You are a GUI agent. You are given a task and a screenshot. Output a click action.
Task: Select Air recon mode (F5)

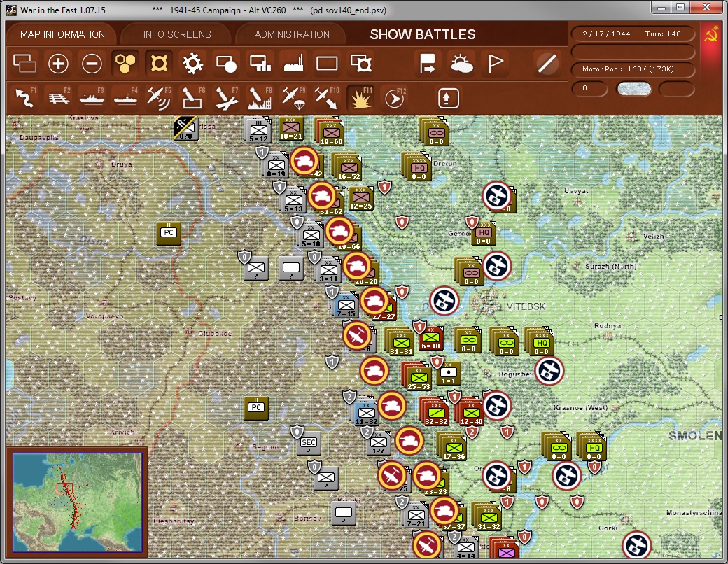160,97
